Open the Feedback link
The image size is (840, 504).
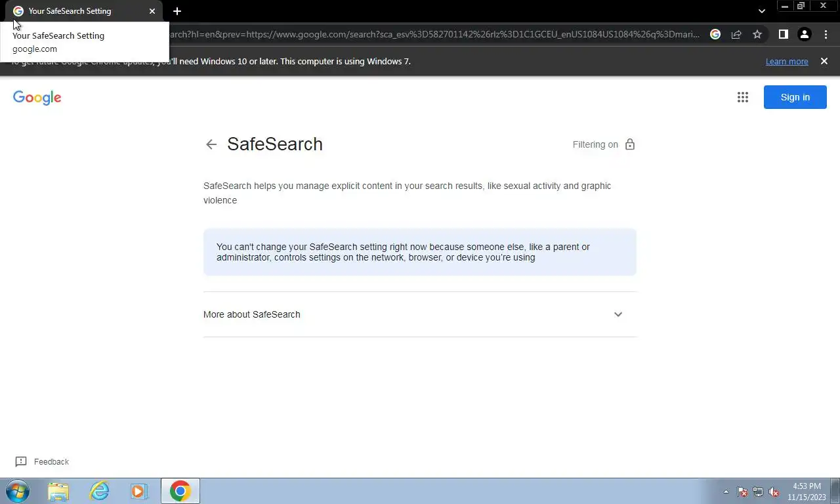[x=51, y=462]
